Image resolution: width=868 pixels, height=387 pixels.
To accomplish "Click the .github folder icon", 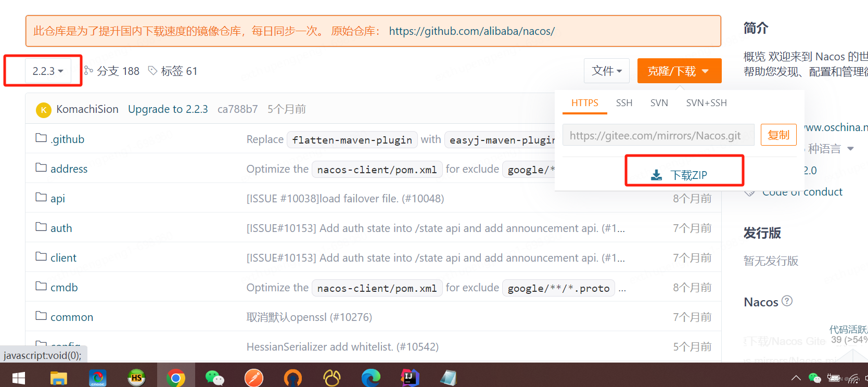I will coord(41,138).
